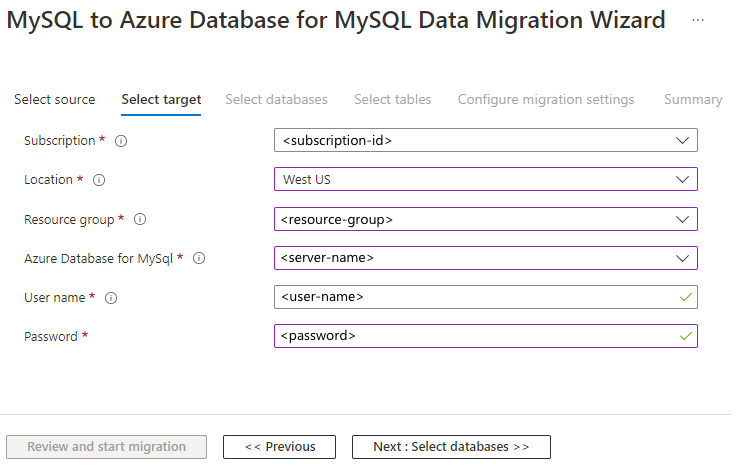Click inside the User name text field
Image resolution: width=756 pixels, height=470 pixels.
[x=470, y=297]
